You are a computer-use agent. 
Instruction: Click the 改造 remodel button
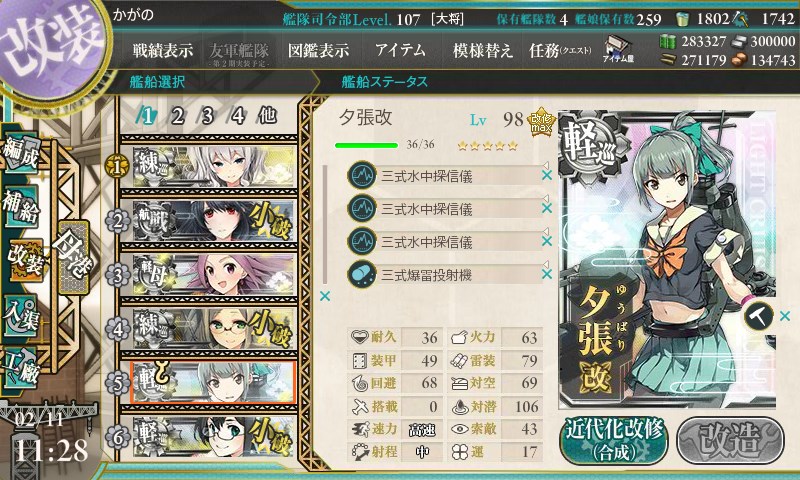pos(730,440)
